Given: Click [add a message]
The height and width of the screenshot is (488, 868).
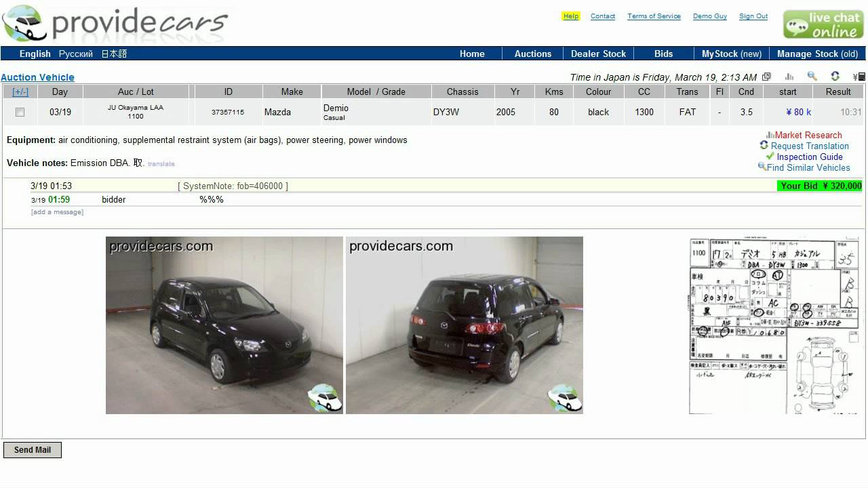Looking at the screenshot, I should click(57, 212).
